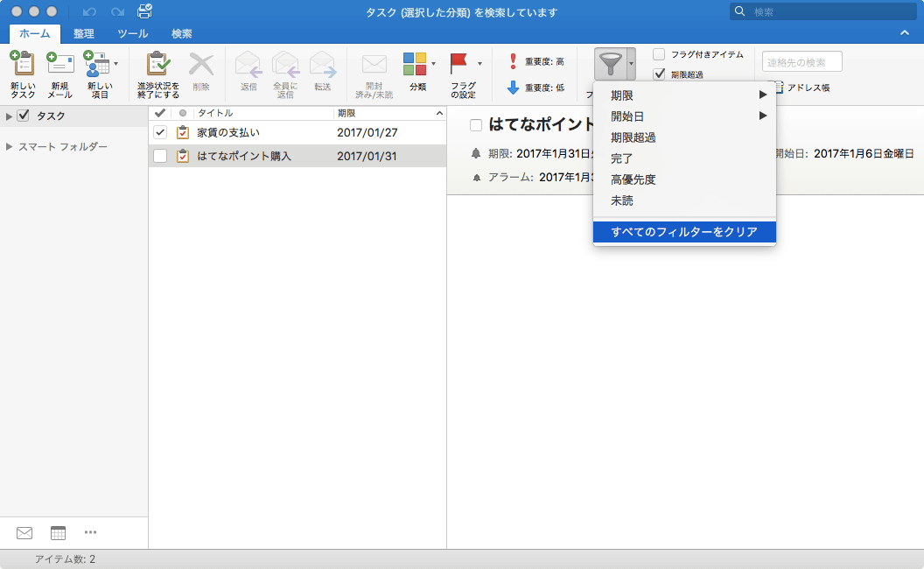Toggle the フラグ付きアイテム checkbox
924x569 pixels.
point(659,54)
